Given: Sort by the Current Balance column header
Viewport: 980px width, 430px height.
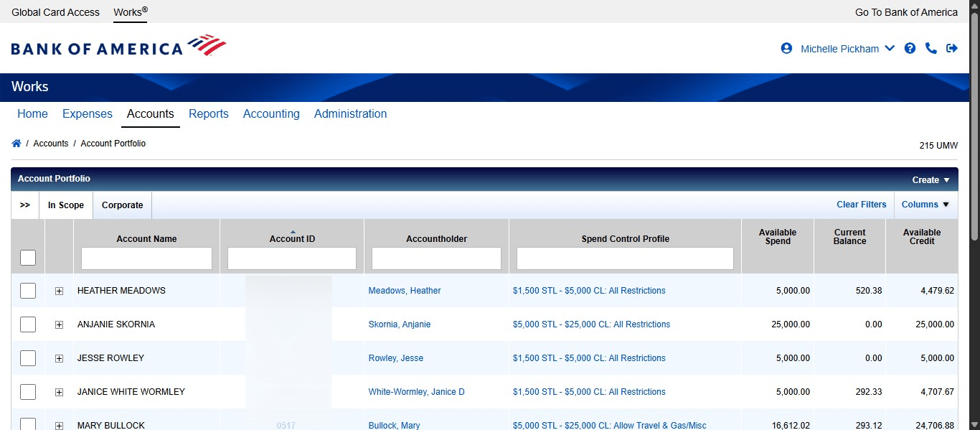Looking at the screenshot, I should [850, 237].
